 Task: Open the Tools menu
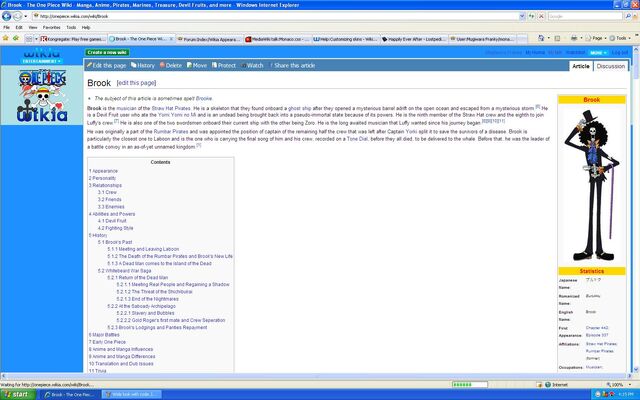click(x=71, y=27)
